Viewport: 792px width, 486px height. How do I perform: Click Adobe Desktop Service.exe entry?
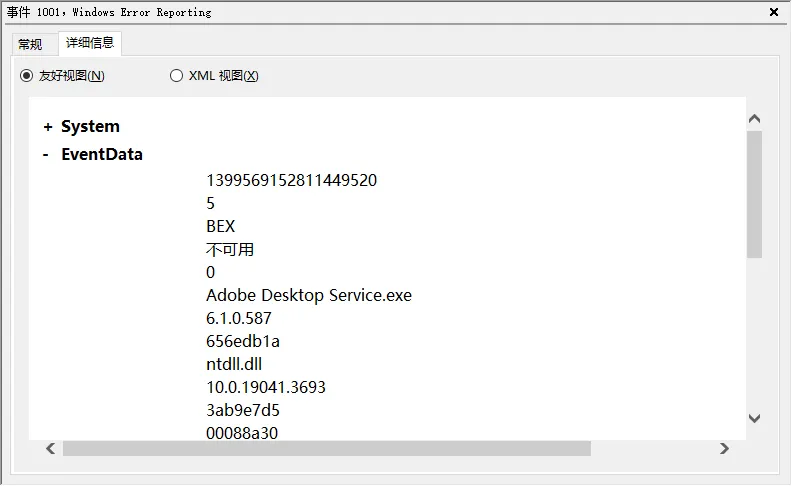309,295
